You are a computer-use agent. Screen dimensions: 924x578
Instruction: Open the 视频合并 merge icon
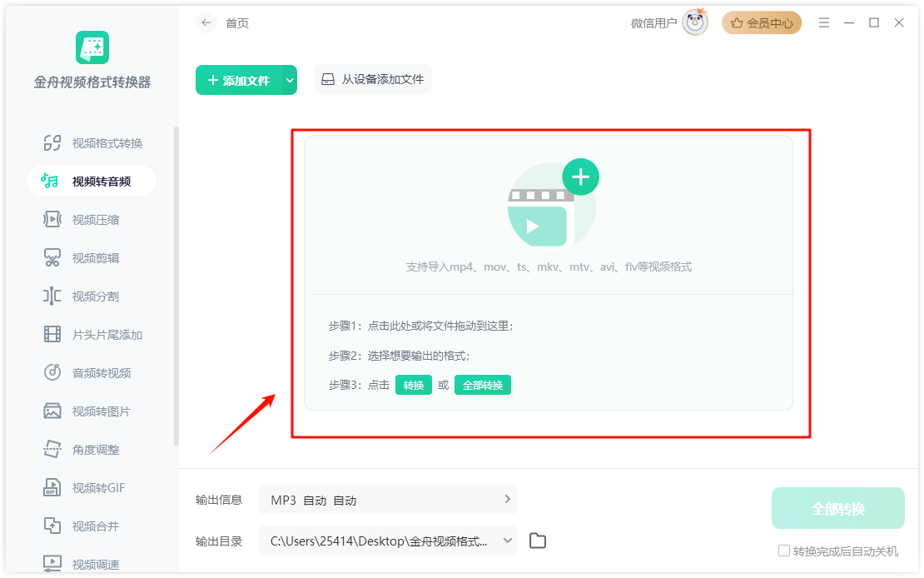click(52, 526)
